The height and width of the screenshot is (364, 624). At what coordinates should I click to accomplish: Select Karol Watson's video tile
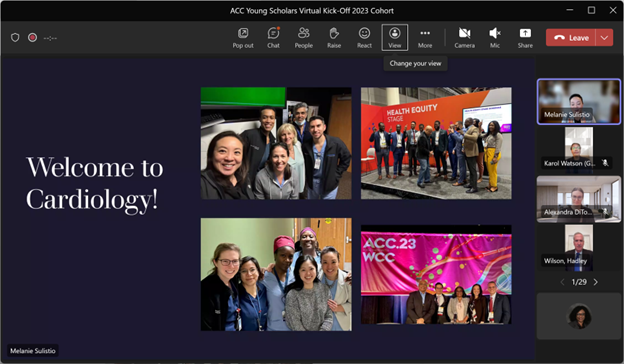pyautogui.click(x=579, y=150)
